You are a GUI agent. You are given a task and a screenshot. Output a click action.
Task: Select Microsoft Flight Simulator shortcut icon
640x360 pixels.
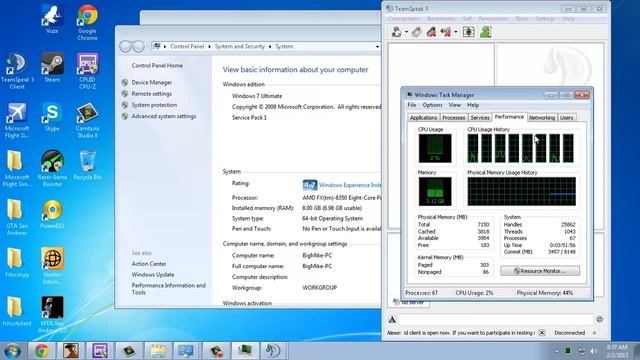click(x=17, y=120)
